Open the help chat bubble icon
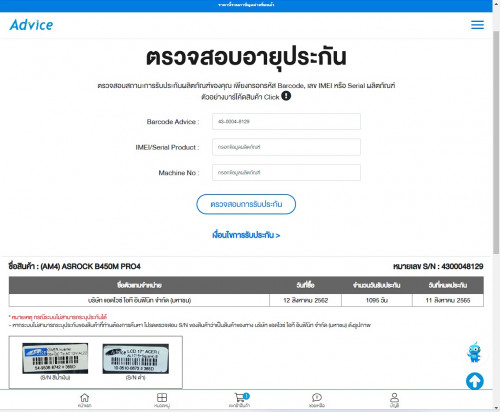Screen dimensions: 500x412 tap(317, 400)
